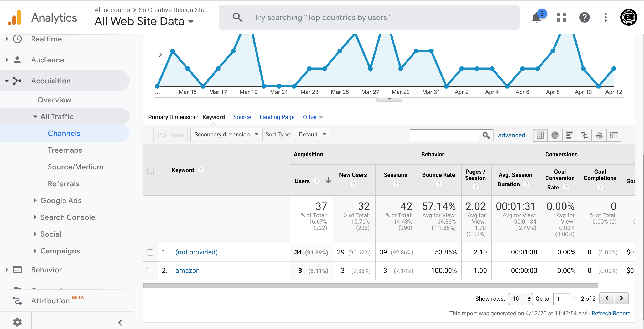The width and height of the screenshot is (644, 329).
Task: Select Landing Page as primary dimension
Action: coord(277,117)
